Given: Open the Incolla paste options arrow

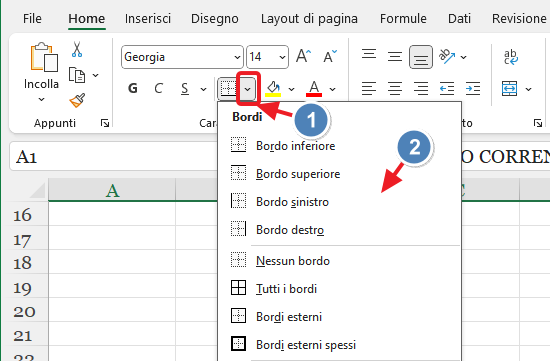Looking at the screenshot, I should pyautogui.click(x=41, y=100).
